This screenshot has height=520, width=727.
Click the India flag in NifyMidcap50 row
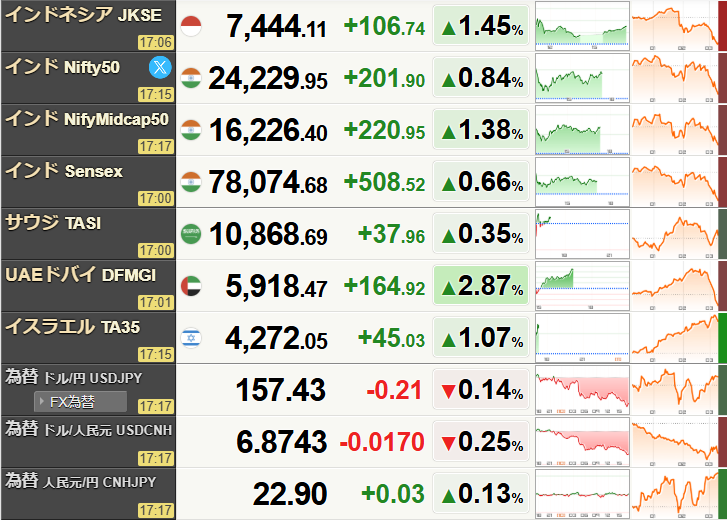pyautogui.click(x=191, y=130)
